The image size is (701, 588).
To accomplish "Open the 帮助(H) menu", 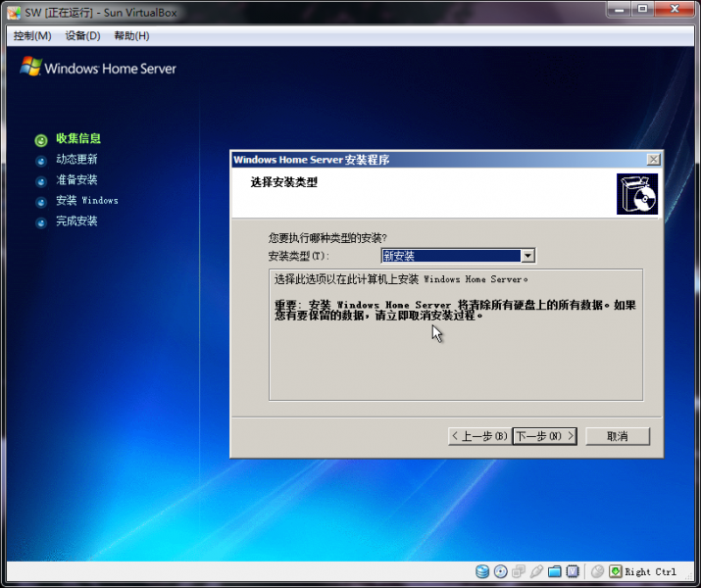I will (x=131, y=35).
